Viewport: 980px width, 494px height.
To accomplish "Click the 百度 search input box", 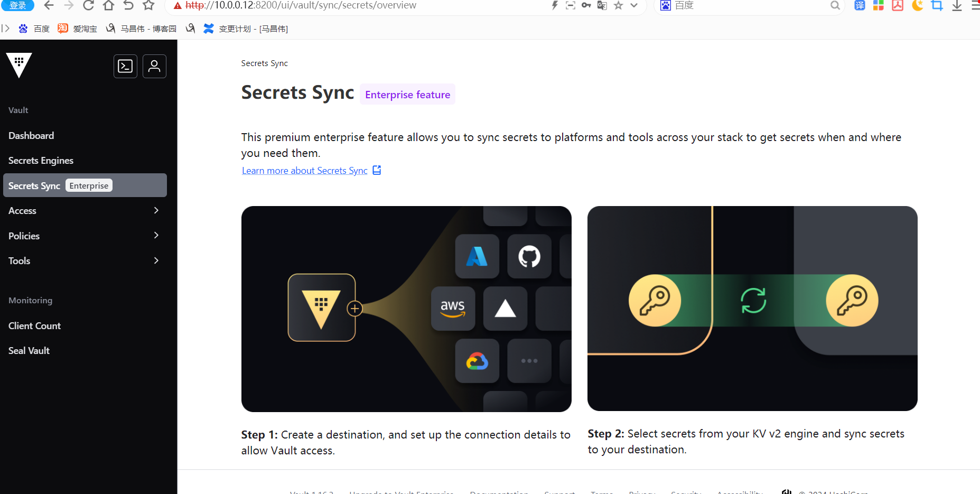I will click(750, 5).
